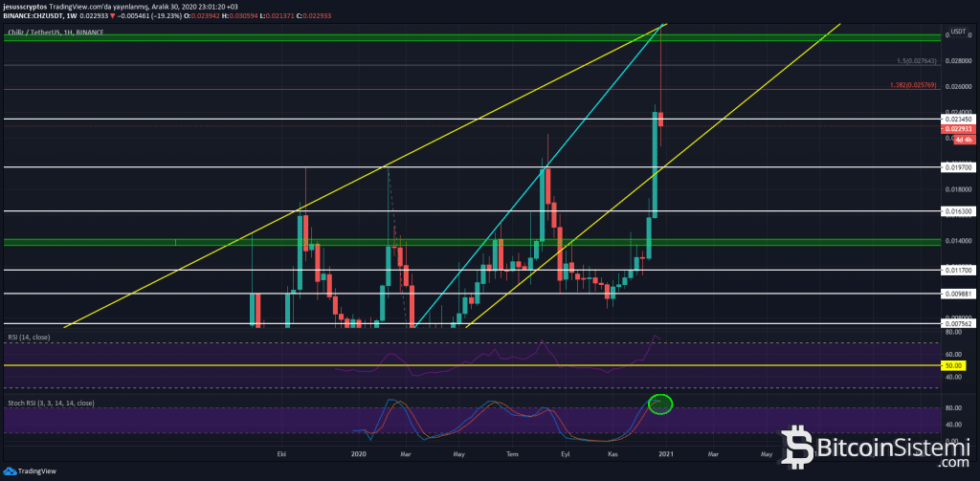The width and height of the screenshot is (980, 481).
Task: Click the 0.028000 price axis value
Action: click(x=958, y=61)
